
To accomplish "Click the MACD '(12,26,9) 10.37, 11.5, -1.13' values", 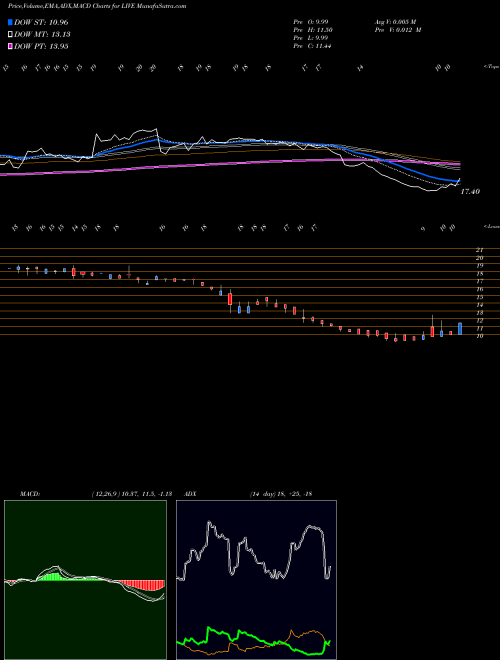I will coord(131,494).
